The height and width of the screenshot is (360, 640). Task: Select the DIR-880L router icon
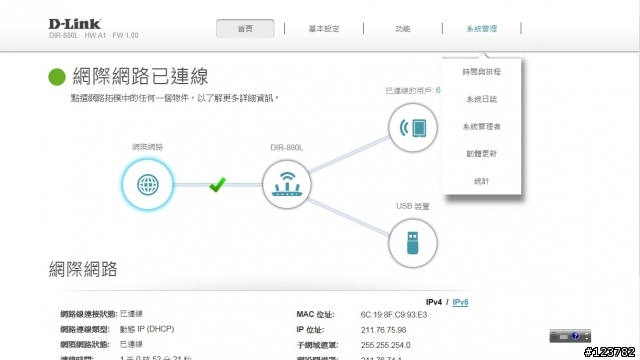(x=287, y=184)
